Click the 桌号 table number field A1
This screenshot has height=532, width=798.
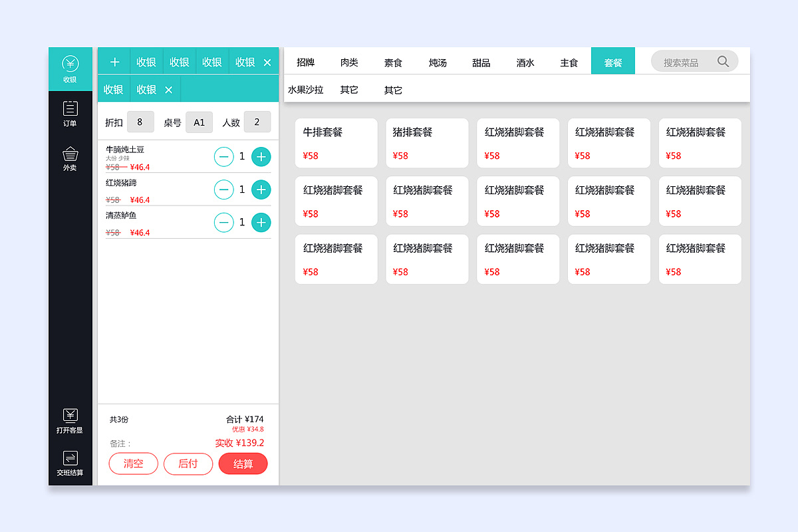(x=199, y=122)
